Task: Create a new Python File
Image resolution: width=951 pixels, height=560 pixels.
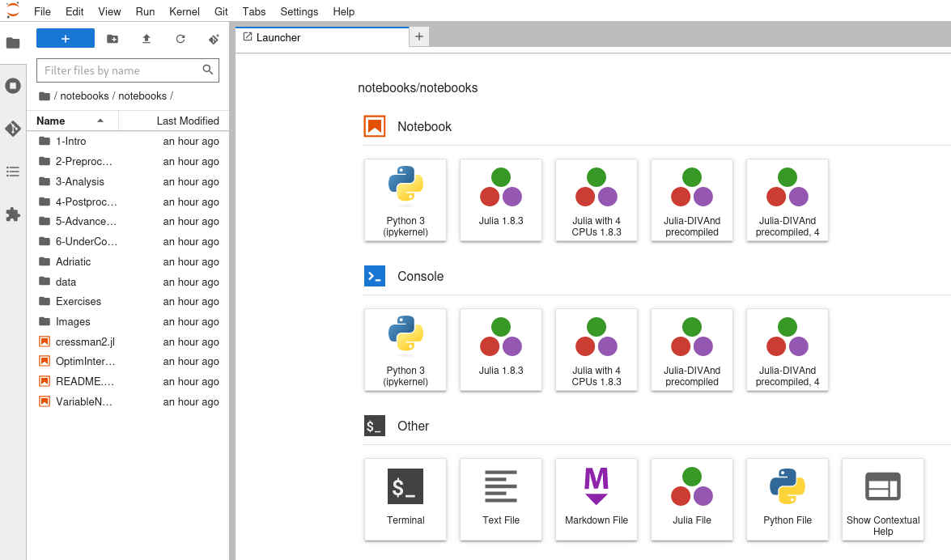Action: point(788,499)
